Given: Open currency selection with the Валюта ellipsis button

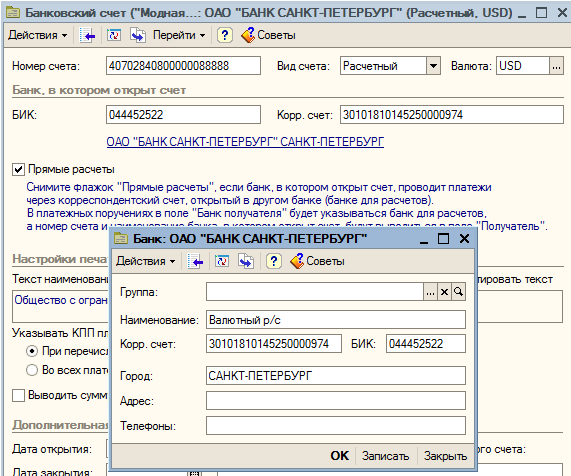Looking at the screenshot, I should click(x=556, y=66).
